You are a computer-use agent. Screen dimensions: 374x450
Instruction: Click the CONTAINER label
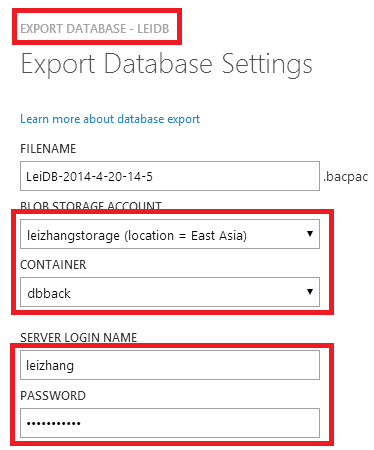(x=53, y=265)
